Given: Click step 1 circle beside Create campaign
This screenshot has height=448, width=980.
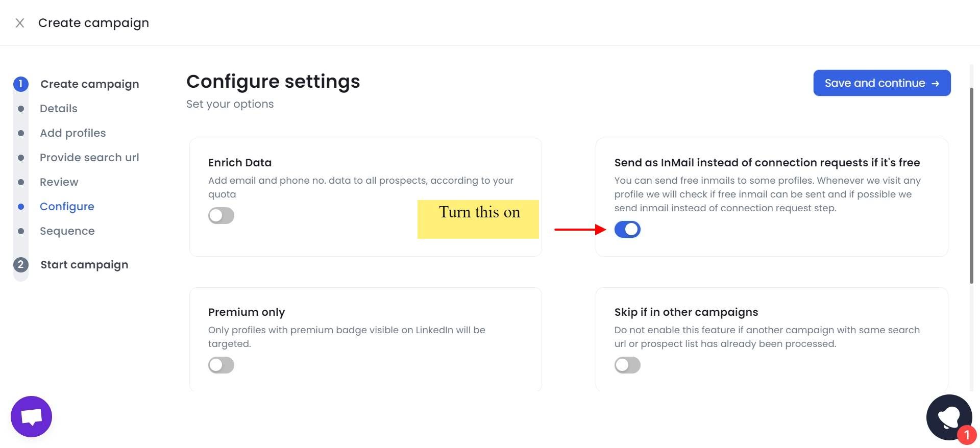Looking at the screenshot, I should (21, 84).
